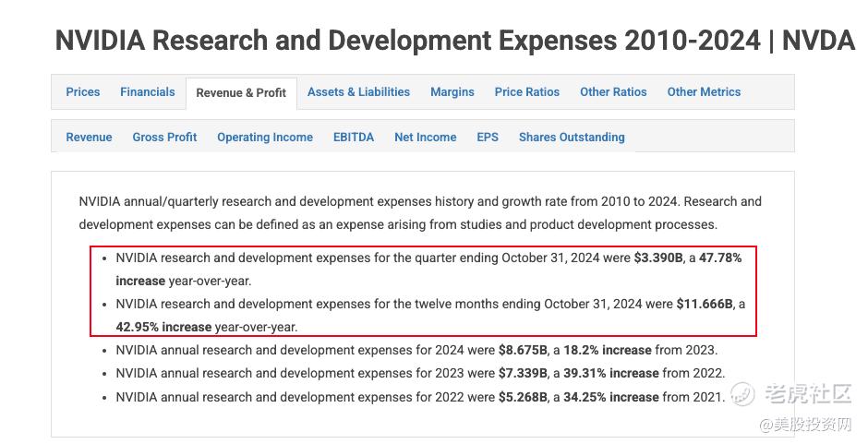The image size is (868, 444).
Task: Switch to the Other Ratios tab
Action: pos(613,92)
